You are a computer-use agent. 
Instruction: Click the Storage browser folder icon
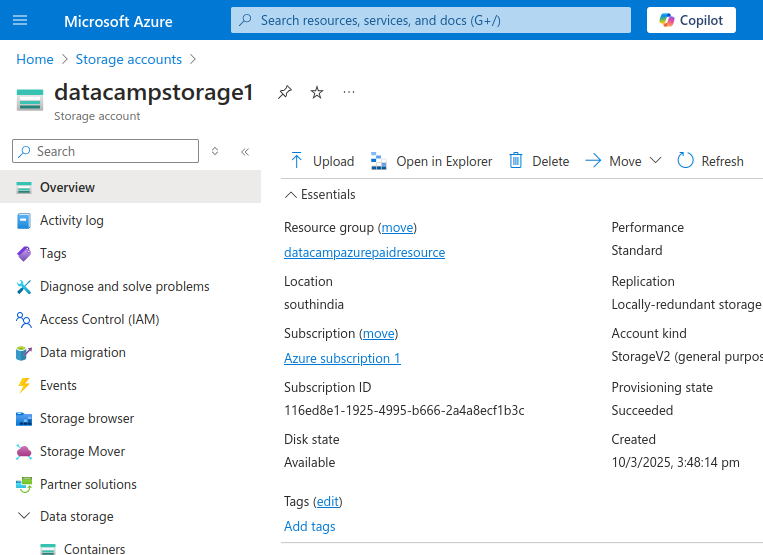pos(24,418)
